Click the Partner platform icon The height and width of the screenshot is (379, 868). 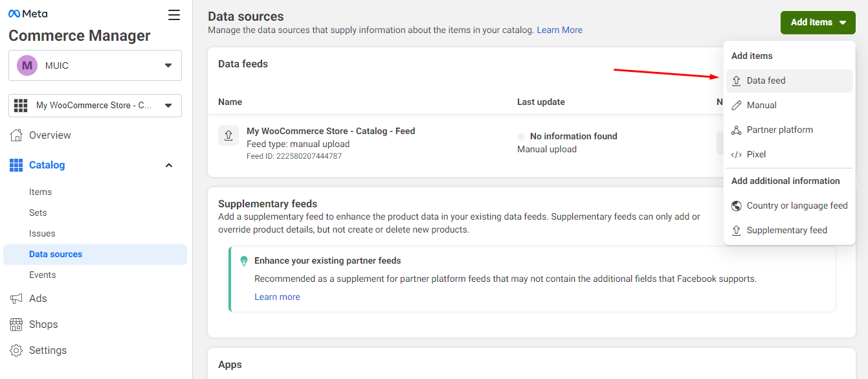coord(736,130)
